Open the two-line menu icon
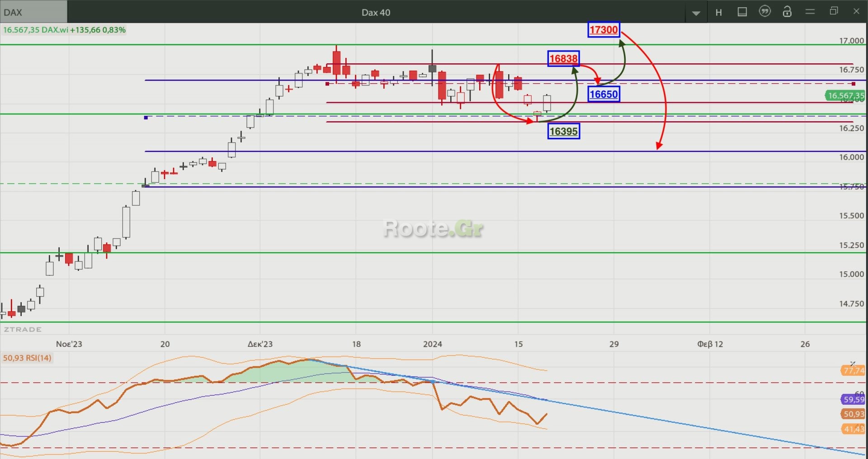This screenshot has width=868, height=459. click(x=810, y=12)
